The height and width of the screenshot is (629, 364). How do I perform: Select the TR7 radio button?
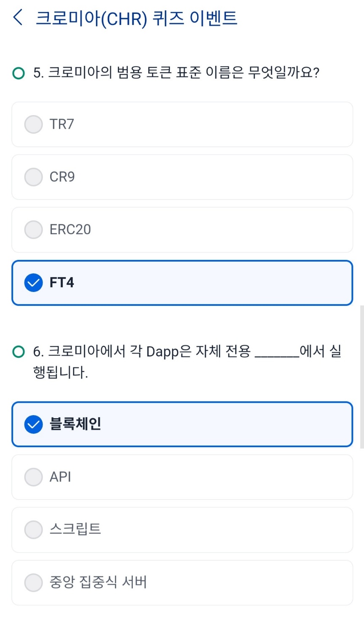point(34,124)
